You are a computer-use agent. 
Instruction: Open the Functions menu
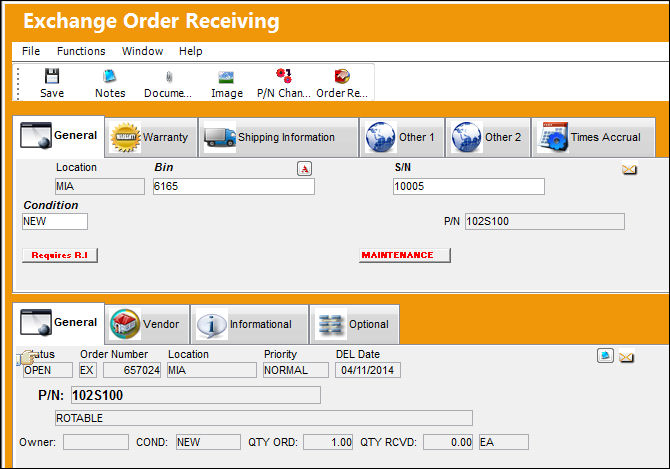pos(81,51)
